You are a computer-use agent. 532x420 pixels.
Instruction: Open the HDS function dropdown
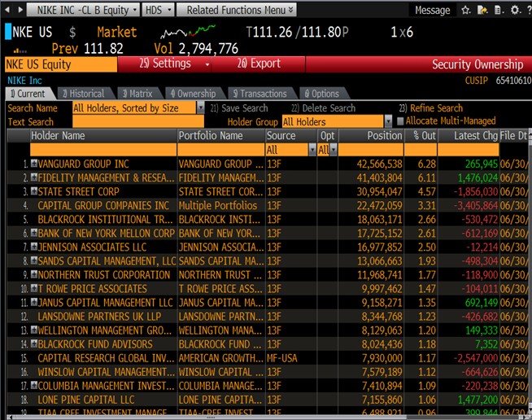158,10
